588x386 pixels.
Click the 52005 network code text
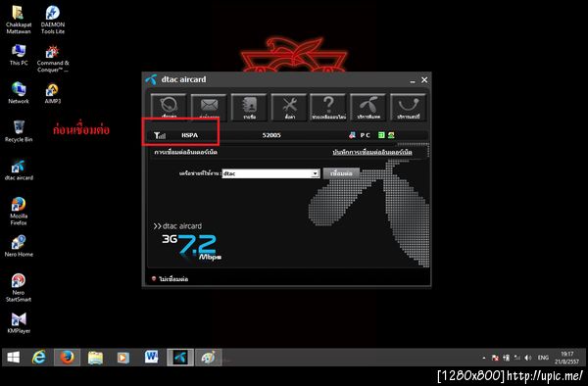pyautogui.click(x=271, y=135)
